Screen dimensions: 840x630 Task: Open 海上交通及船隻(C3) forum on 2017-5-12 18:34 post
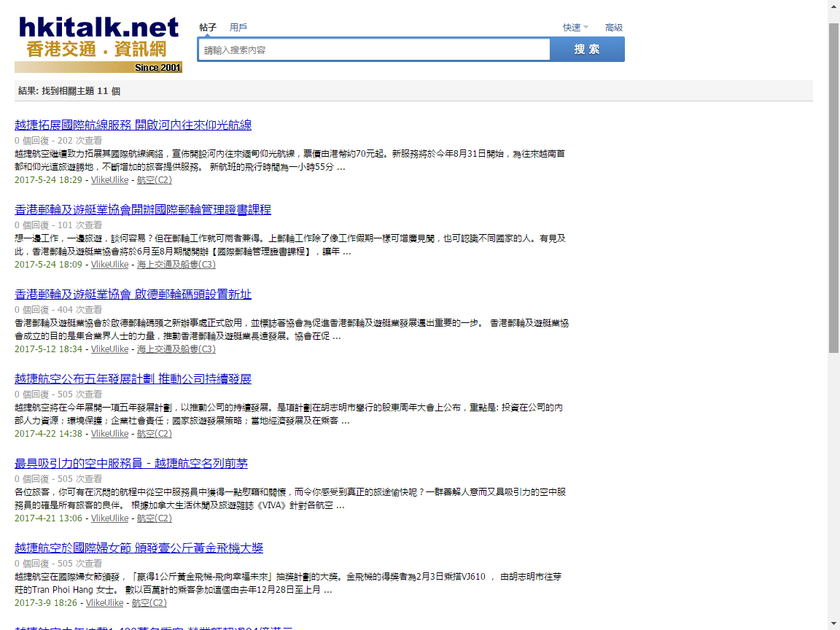(x=176, y=349)
